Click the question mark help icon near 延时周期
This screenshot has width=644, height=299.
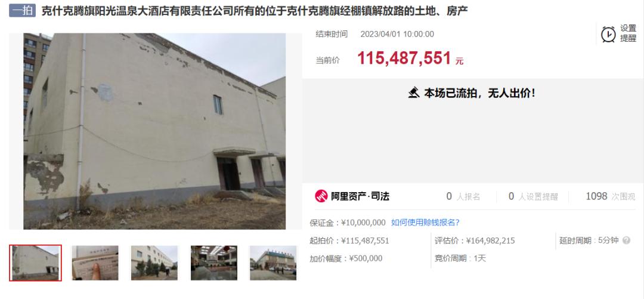click(x=626, y=241)
